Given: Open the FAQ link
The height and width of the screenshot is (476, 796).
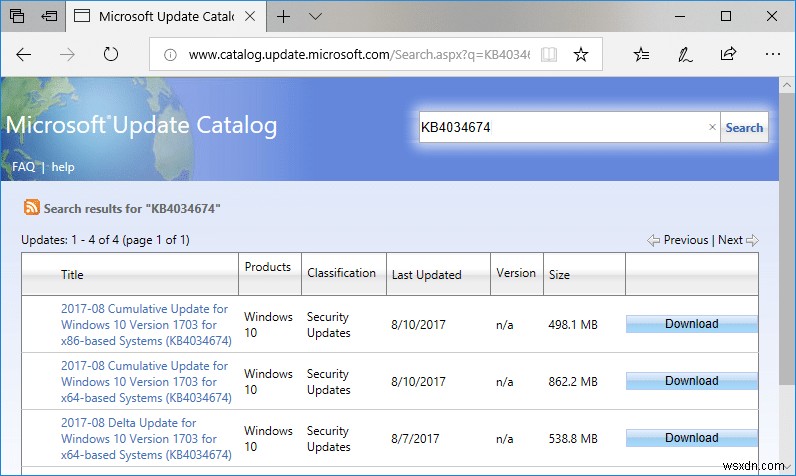Looking at the screenshot, I should tap(23, 167).
